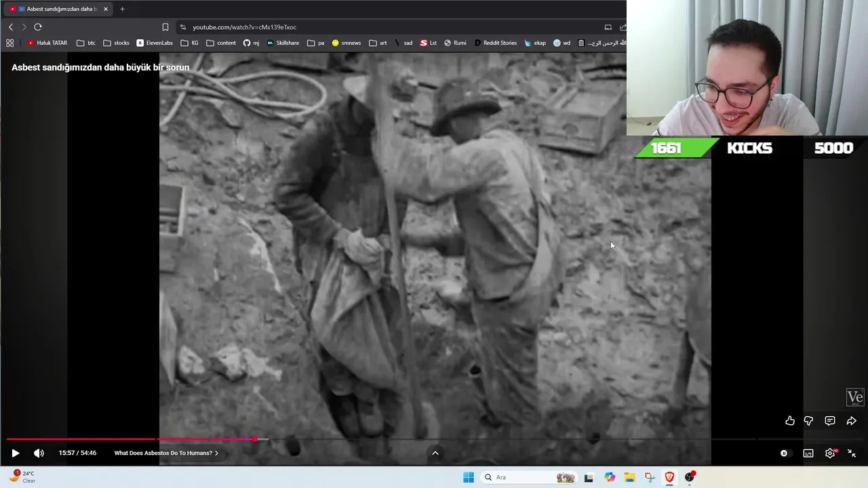Mute the video volume
The height and width of the screenshot is (488, 868).
[x=39, y=453]
